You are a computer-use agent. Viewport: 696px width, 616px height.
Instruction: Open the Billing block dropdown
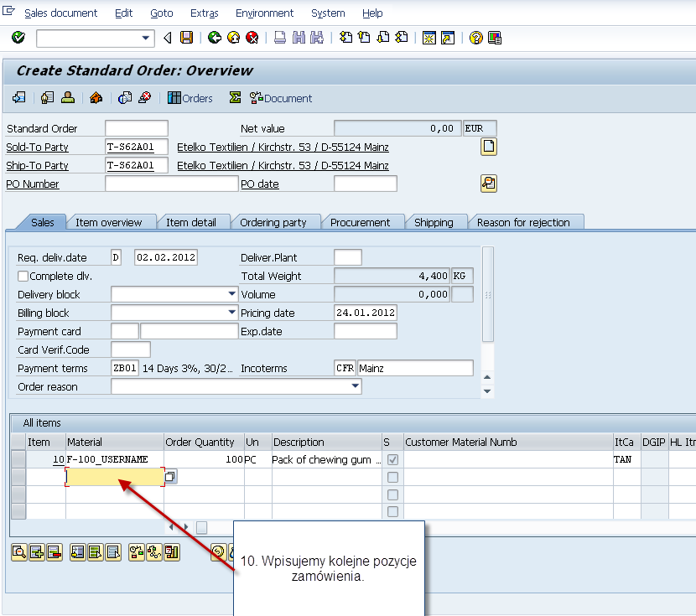tap(231, 313)
